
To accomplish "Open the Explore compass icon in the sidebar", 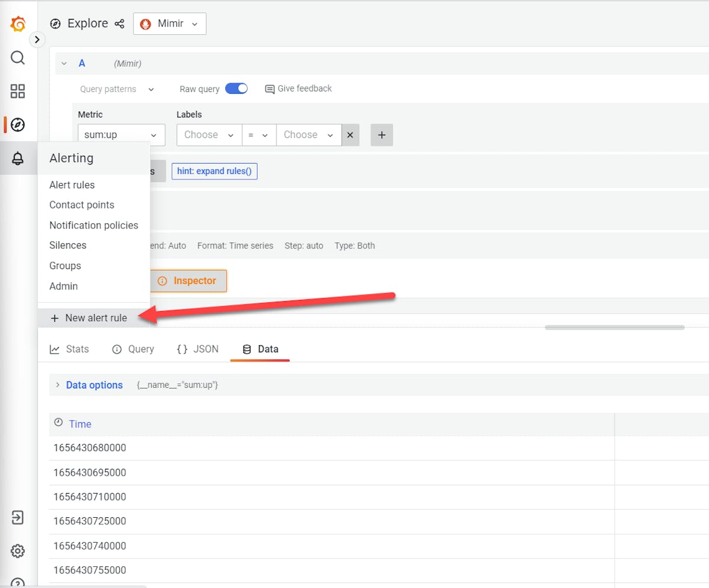I will pyautogui.click(x=18, y=125).
